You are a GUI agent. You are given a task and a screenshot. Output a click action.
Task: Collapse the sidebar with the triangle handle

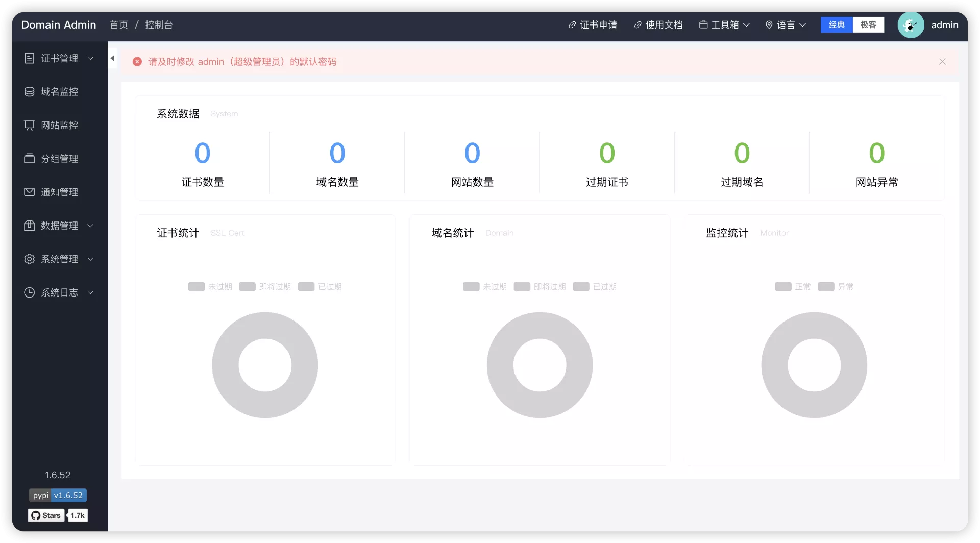point(112,58)
